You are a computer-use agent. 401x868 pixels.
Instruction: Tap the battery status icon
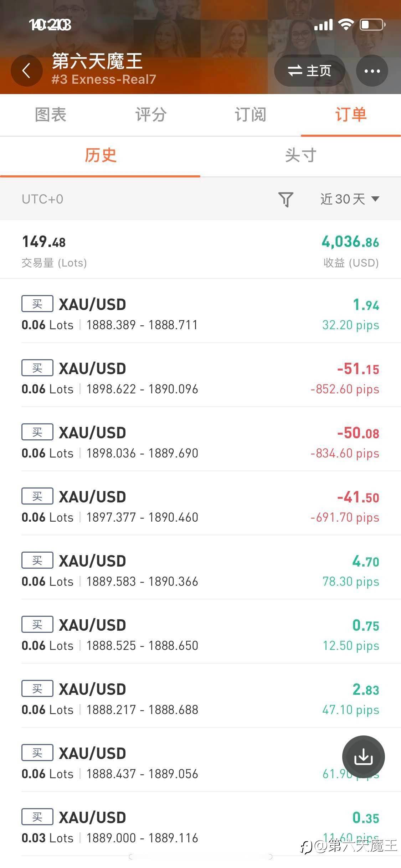(x=372, y=25)
